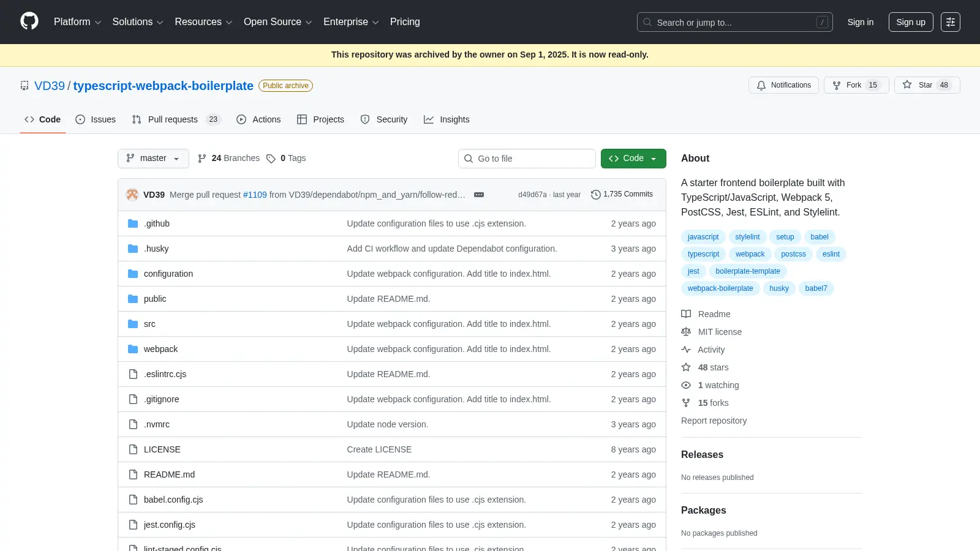Click the VD39 avatar in commit bar
980x551 pixels.
click(x=132, y=195)
